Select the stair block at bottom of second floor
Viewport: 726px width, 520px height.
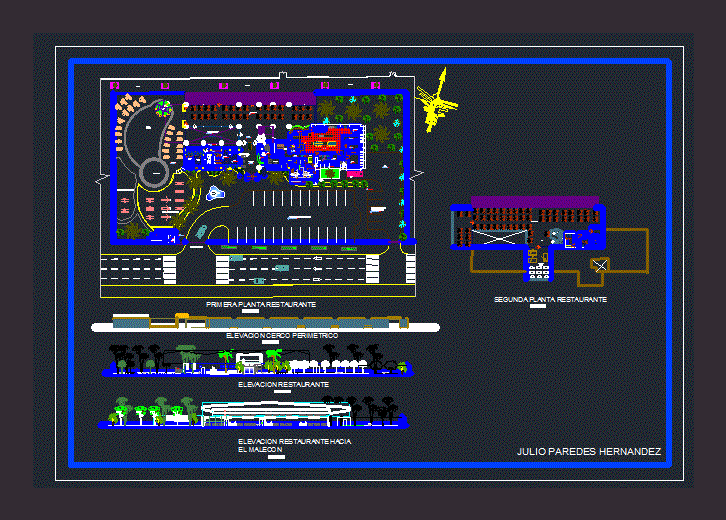click(x=539, y=265)
